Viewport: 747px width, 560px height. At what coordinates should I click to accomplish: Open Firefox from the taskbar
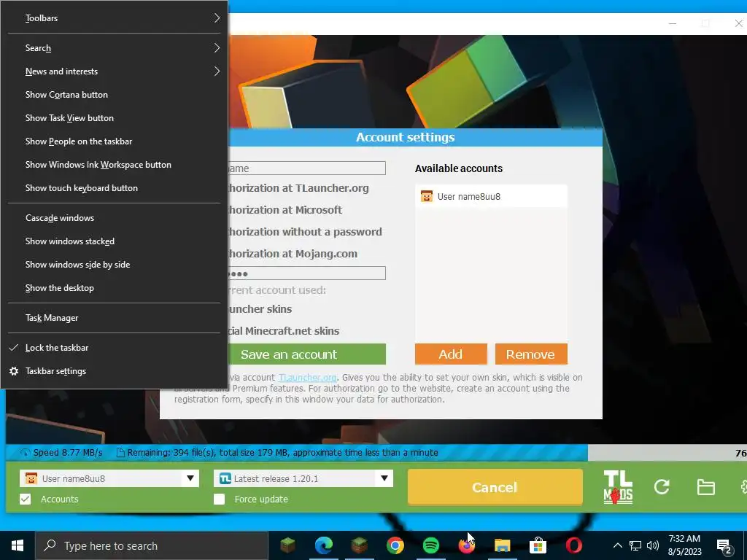tap(466, 545)
